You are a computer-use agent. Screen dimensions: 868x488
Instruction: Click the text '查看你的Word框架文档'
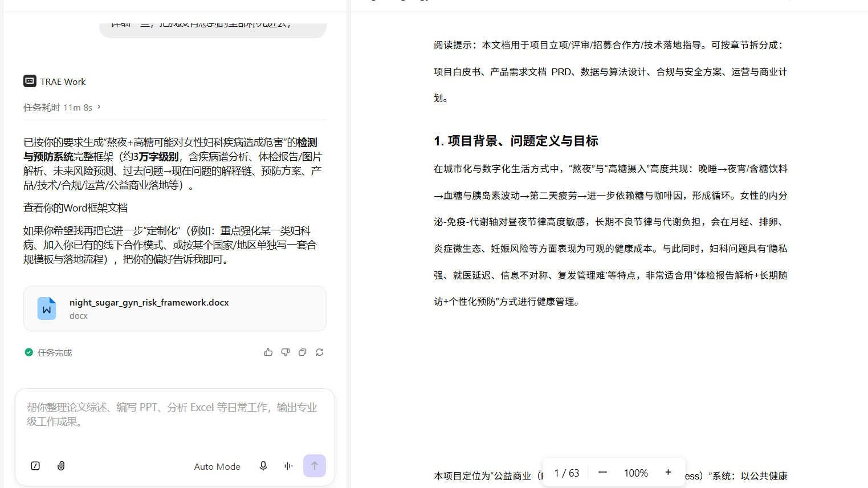(76, 208)
